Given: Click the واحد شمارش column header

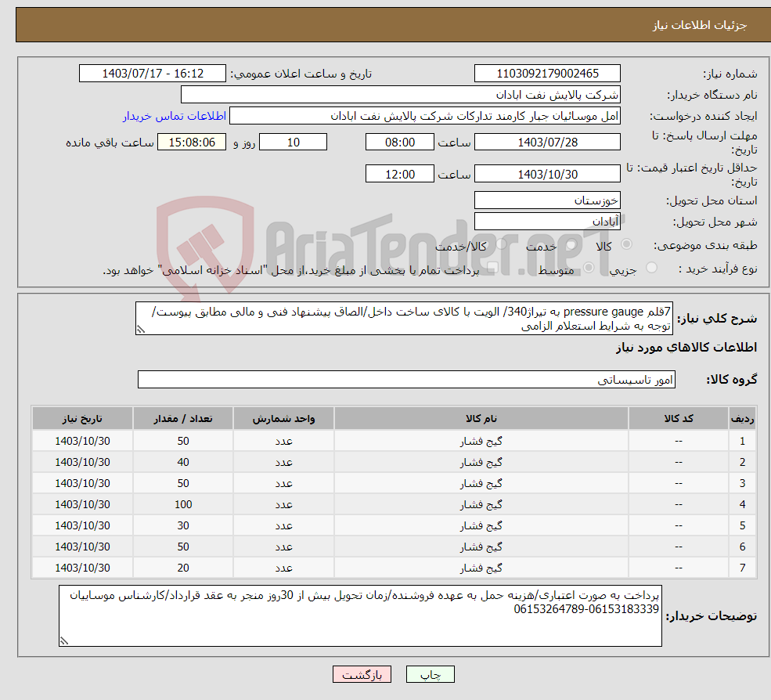Looking at the screenshot, I should pyautogui.click(x=283, y=419).
